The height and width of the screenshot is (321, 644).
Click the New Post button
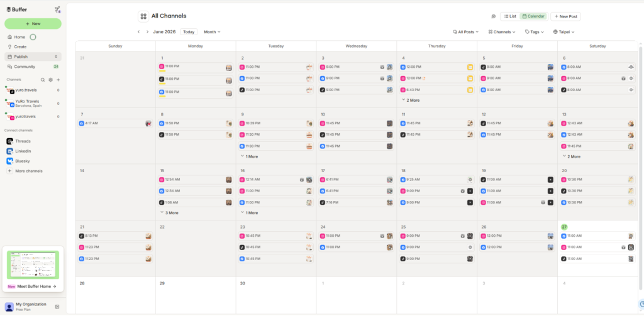point(565,16)
